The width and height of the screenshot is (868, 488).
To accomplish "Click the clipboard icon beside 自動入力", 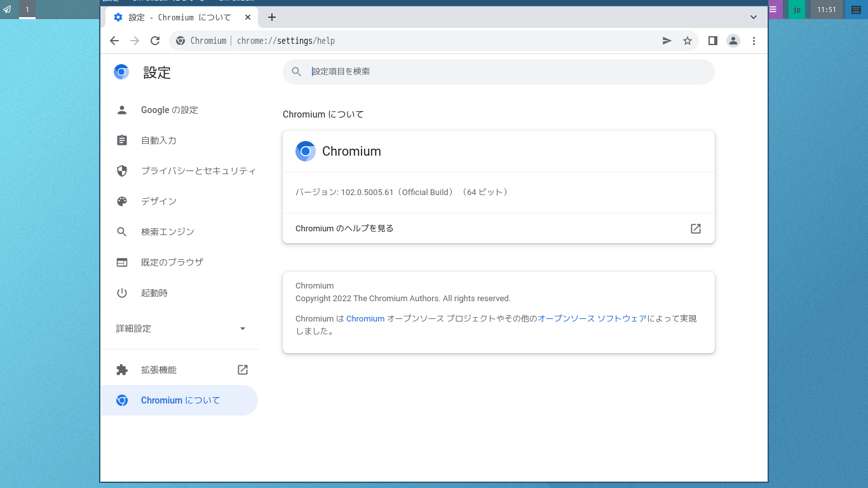I will (x=122, y=140).
